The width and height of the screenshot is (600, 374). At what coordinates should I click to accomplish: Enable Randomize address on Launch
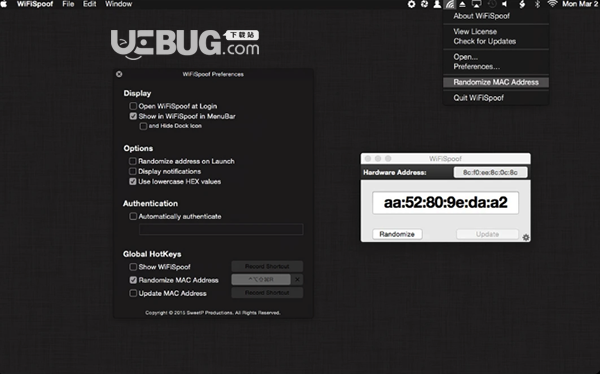[x=132, y=161]
